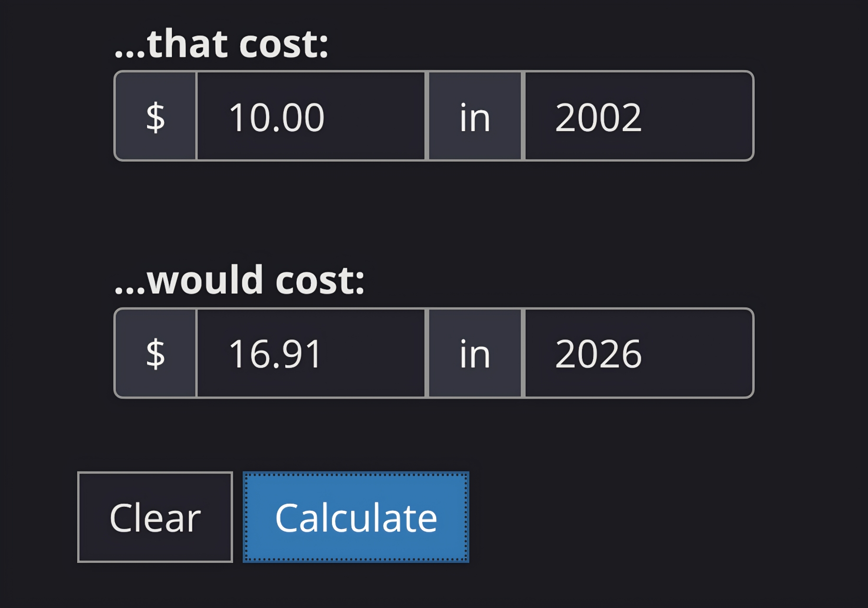Expand the 'would cost' row year field

(639, 354)
